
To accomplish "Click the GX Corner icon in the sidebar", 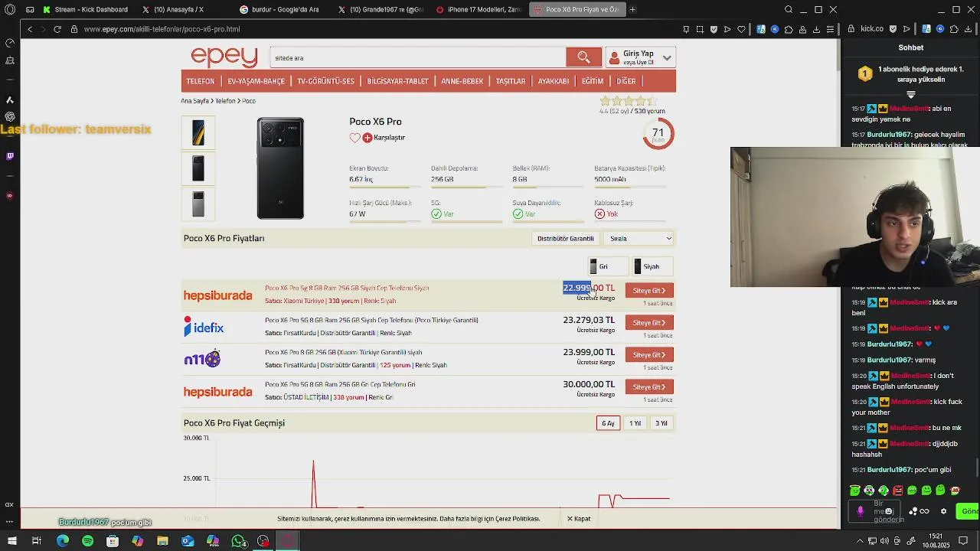I will (x=10, y=504).
